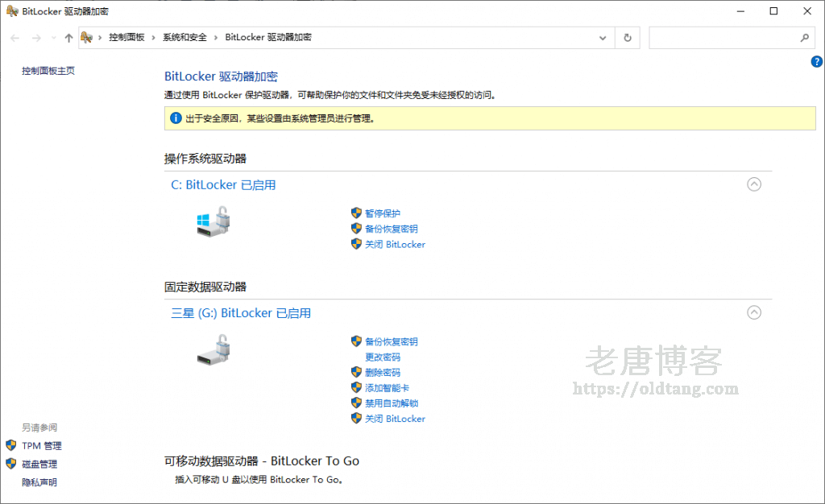This screenshot has width=825, height=504.
Task: Click 更改密码 for the G: drive
Action: tap(382, 357)
